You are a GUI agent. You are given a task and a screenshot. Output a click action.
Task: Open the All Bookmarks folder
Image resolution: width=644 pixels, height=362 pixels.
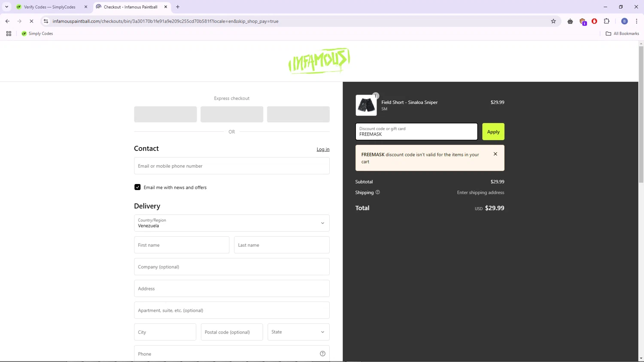(x=622, y=33)
